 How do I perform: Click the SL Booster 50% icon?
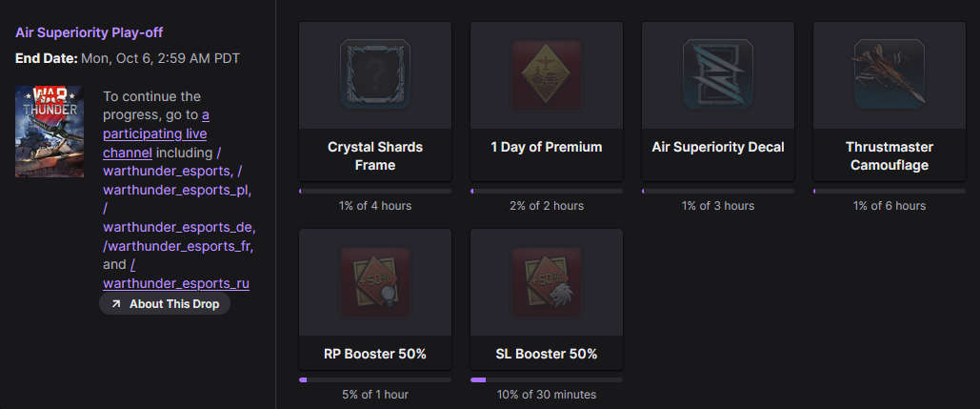coord(547,280)
